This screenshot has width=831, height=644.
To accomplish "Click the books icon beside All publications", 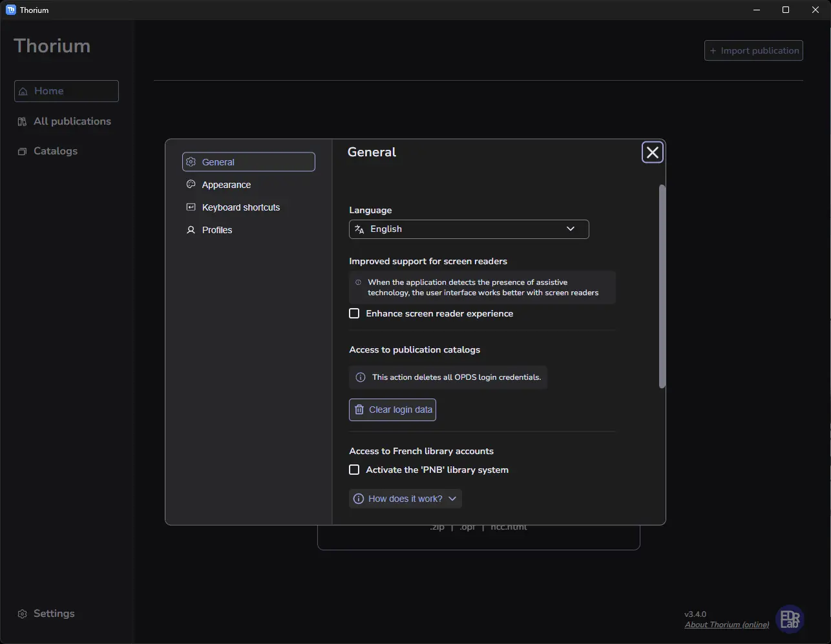I will [x=22, y=121].
